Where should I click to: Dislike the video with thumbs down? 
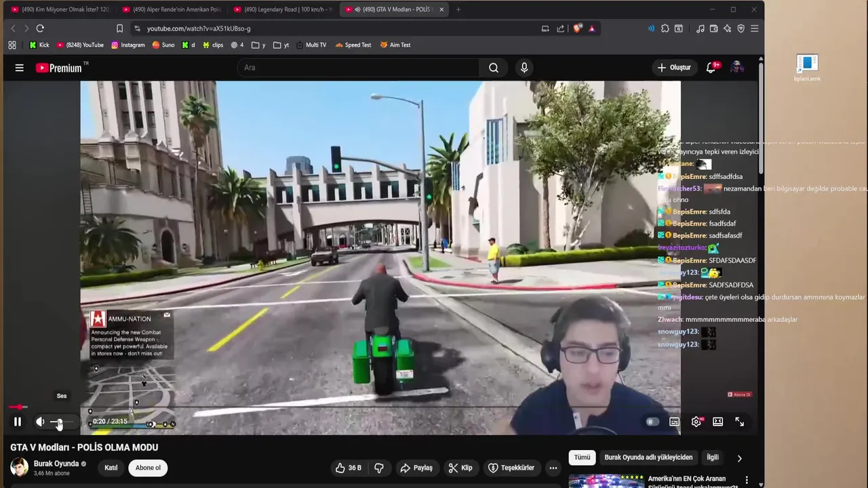(x=379, y=468)
